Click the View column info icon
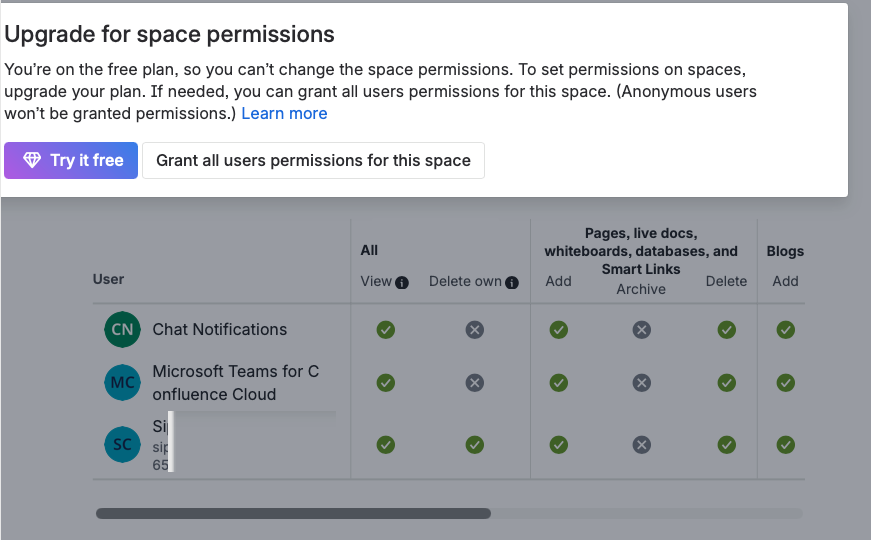871x540 pixels. [x=402, y=282]
